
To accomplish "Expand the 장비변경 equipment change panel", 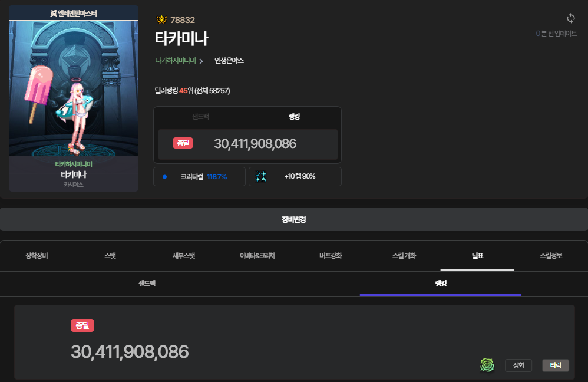I will click(x=293, y=219).
